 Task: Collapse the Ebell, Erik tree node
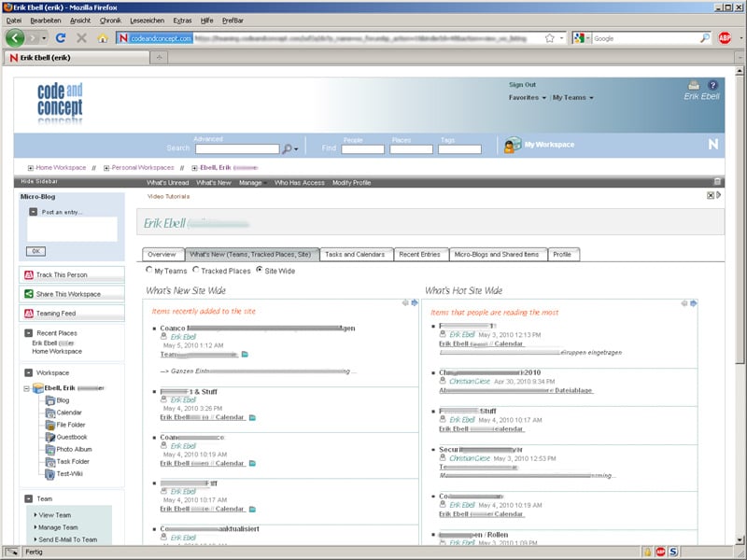click(x=27, y=388)
